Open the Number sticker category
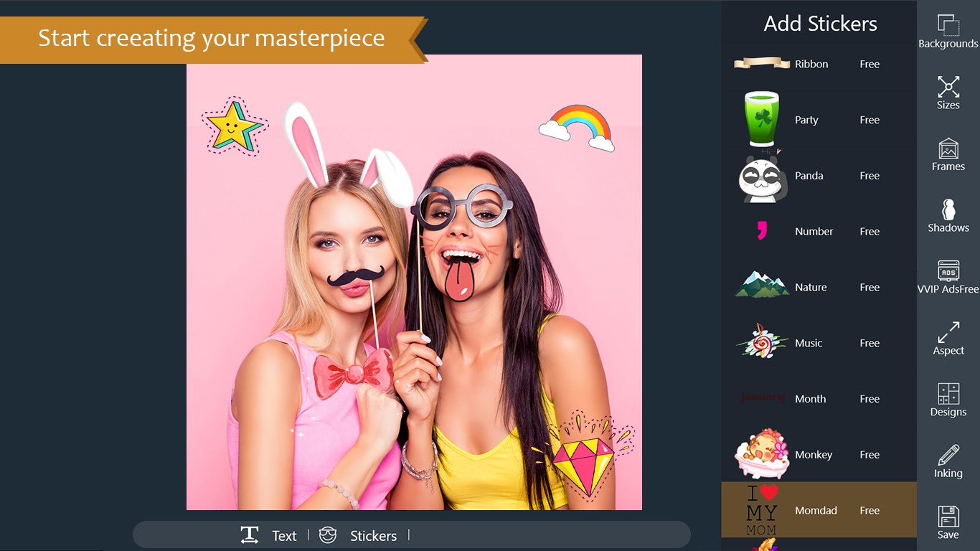 click(x=813, y=231)
